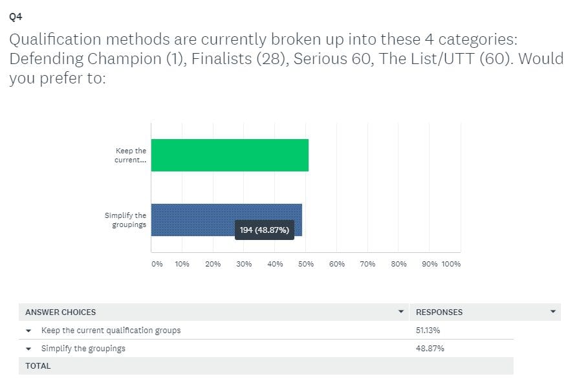The width and height of the screenshot is (579, 392).
Task: Select the Keep the current qualification groups text
Action: 111,331
